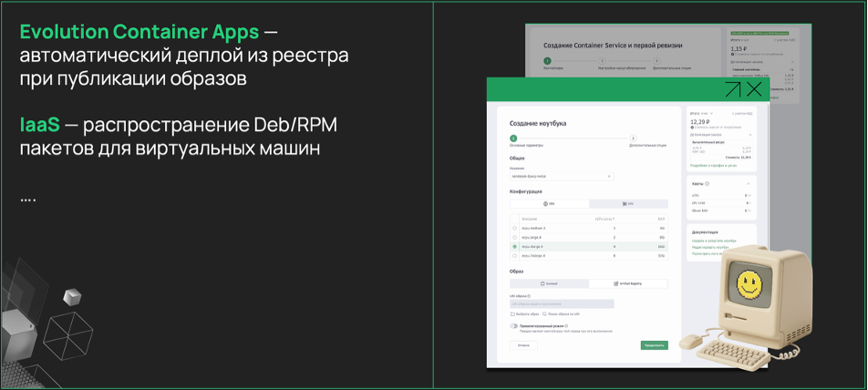The image size is (868, 390).
Task: Open the Создать и запустить ноутбук documentation link
Action: 714,241
